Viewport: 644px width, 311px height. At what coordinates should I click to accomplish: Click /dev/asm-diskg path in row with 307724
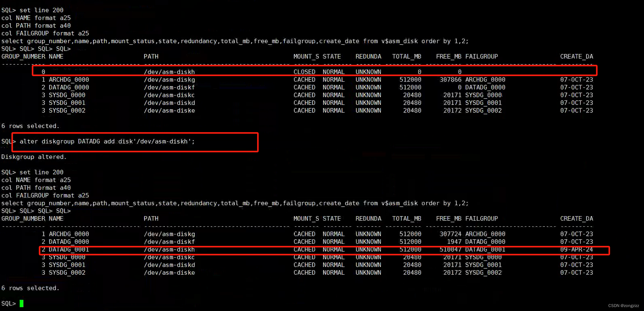(169, 234)
